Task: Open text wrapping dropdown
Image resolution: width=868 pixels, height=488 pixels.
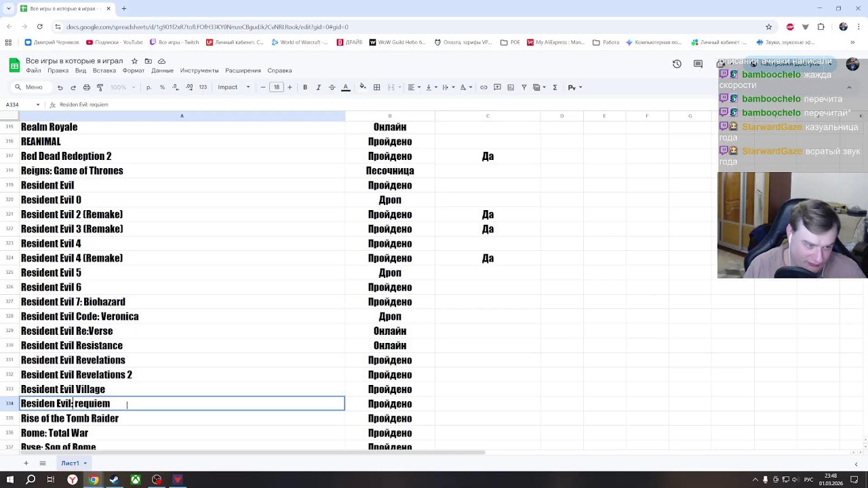Action: [448, 87]
